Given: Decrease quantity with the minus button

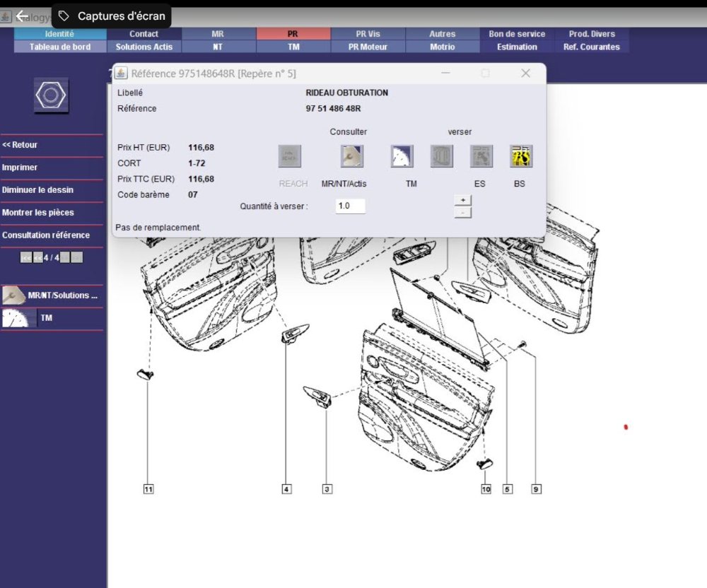Looking at the screenshot, I should (x=462, y=212).
